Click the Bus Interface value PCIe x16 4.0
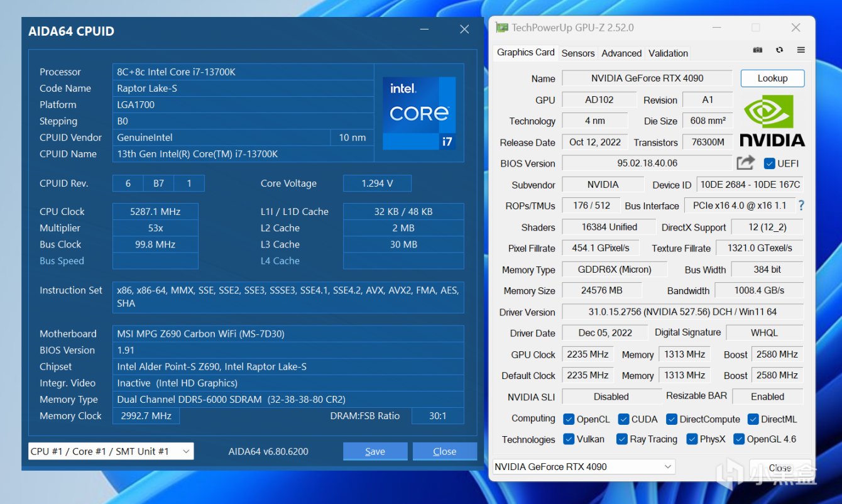Image resolution: width=842 pixels, height=504 pixels. [740, 205]
